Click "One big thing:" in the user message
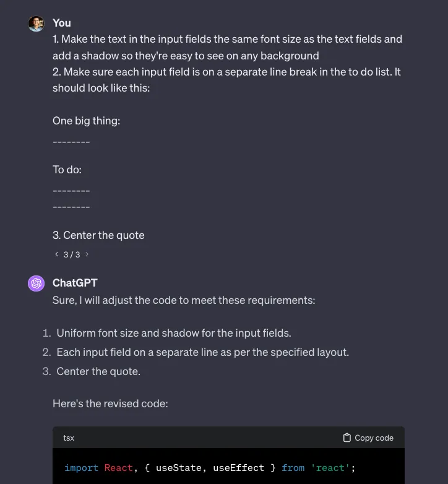This screenshot has width=448, height=484. tap(86, 121)
